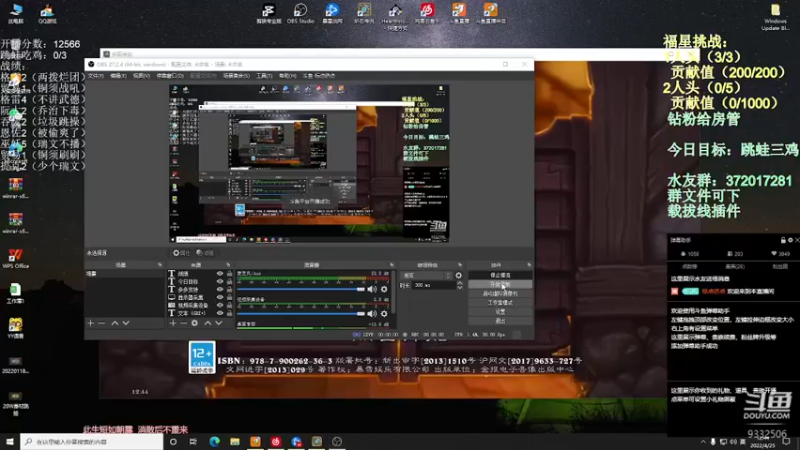Open the 帮助(H) menu

click(287, 76)
